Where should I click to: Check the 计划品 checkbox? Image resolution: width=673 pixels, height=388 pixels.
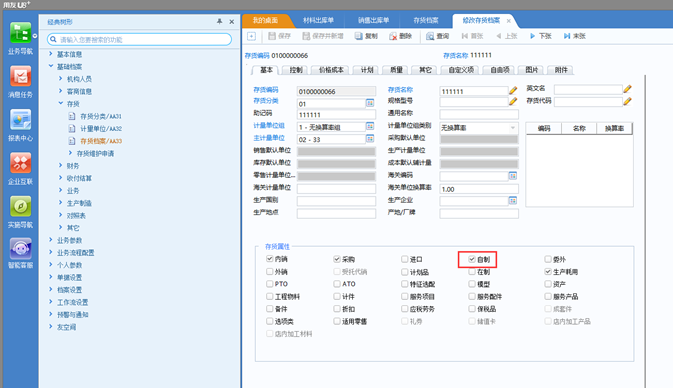click(x=405, y=272)
